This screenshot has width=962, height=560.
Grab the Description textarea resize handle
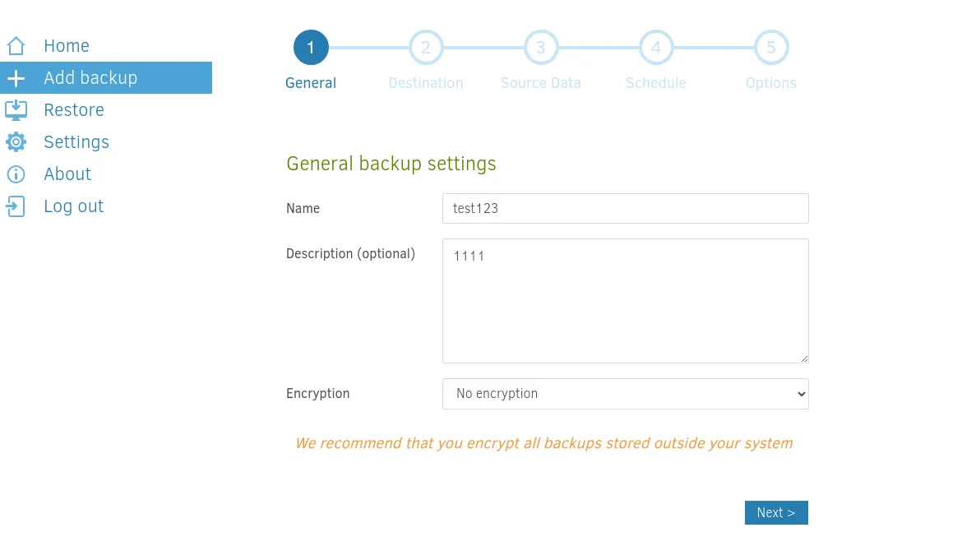(803, 359)
